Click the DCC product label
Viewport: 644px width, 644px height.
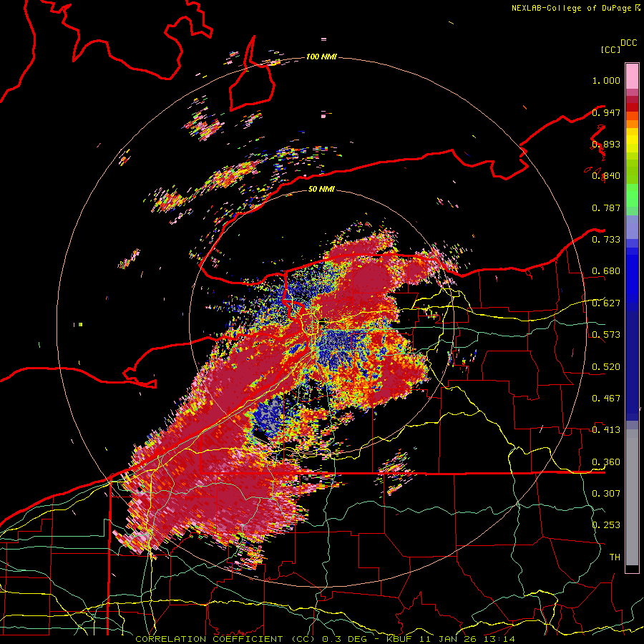coord(628,43)
